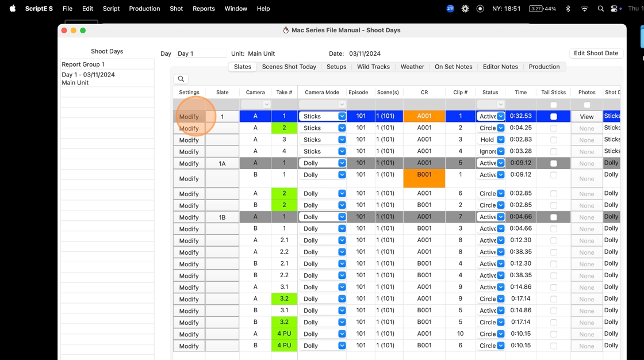Click Modify in the slate 1B row

pos(189,217)
